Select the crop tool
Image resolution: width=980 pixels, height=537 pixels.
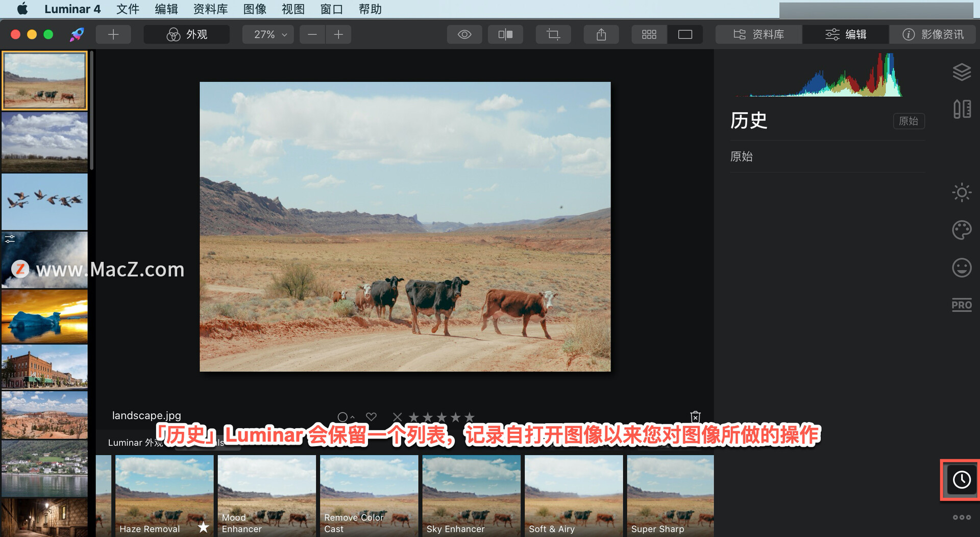point(553,34)
